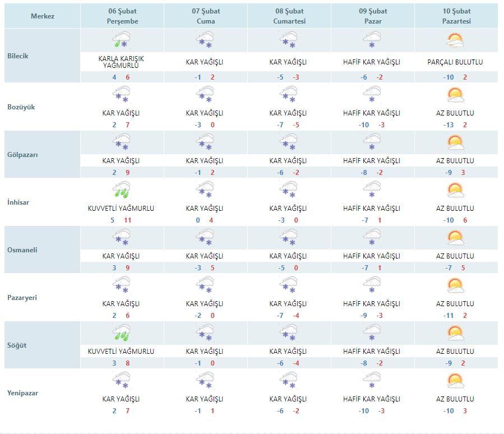Click Yenipazar's sunny cloud icon for 10 Şubat

click(455, 381)
